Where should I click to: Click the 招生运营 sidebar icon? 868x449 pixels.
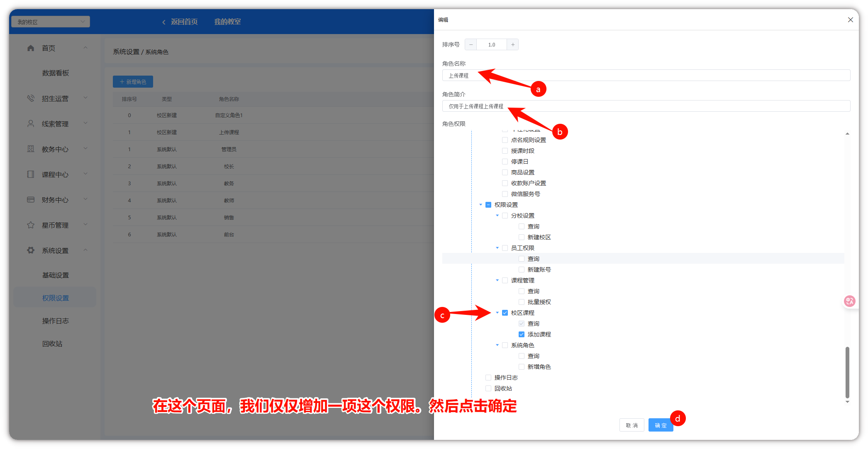pos(31,98)
